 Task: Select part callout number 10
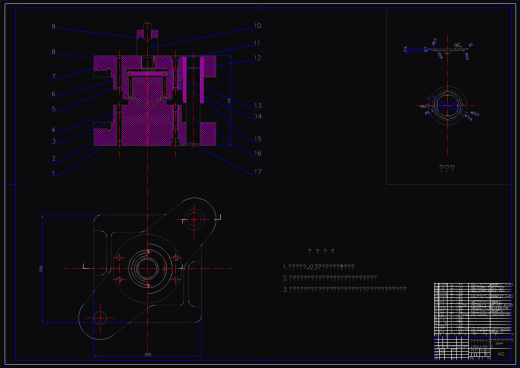[257, 26]
